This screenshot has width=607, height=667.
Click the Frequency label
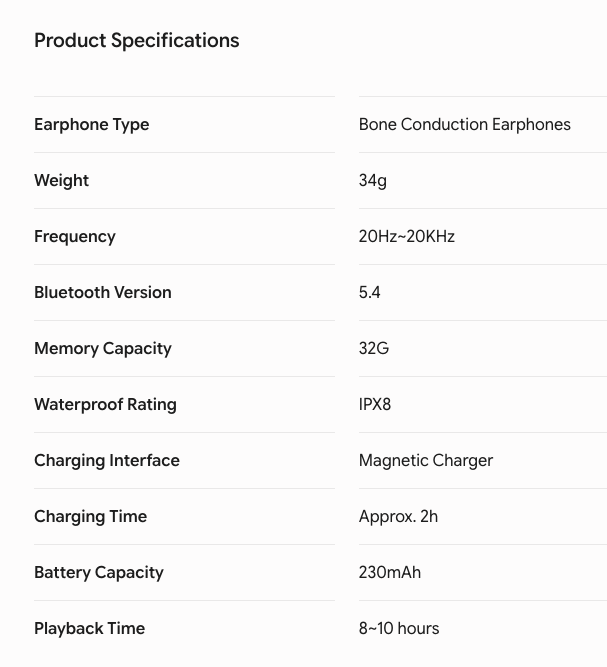pyautogui.click(x=74, y=237)
